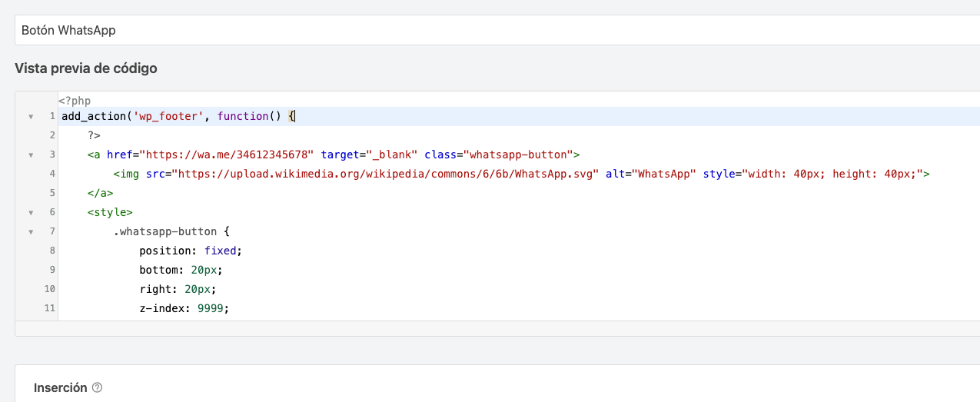The width and height of the screenshot is (980, 402).
Task: Click the <style> opening tag line
Action: [x=110, y=212]
